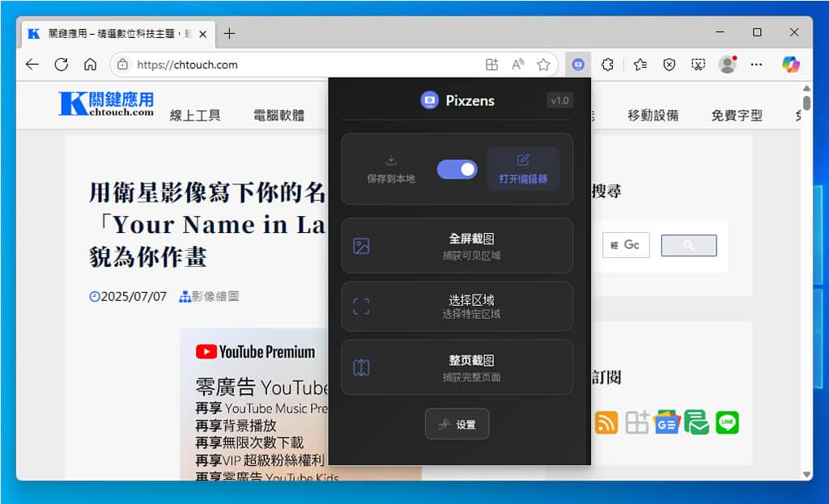Click the address bar URL chtouch.com

pyautogui.click(x=187, y=65)
